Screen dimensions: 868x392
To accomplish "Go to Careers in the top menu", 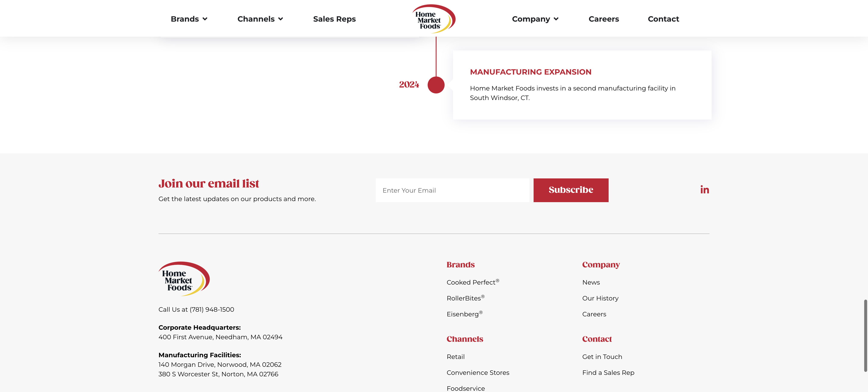I will [604, 19].
